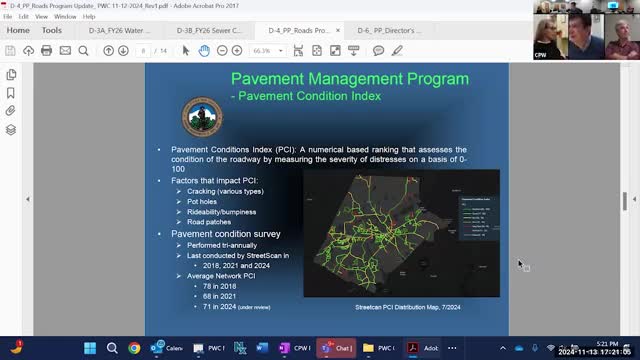Click the PCI distribution map image
The width and height of the screenshot is (640, 360).
[402, 233]
